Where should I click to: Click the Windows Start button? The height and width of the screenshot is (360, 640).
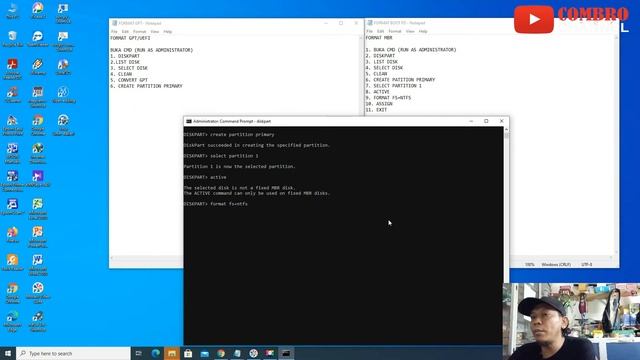[8, 353]
